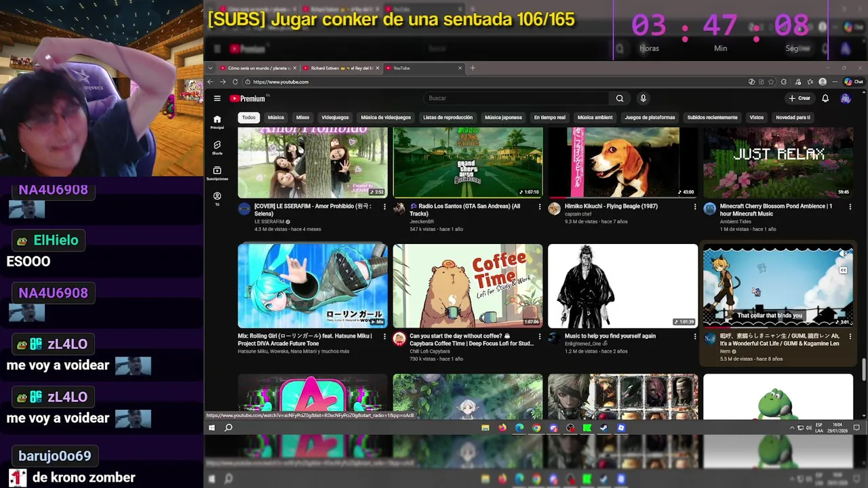Open Google Chrome from the taskbar
This screenshot has height=488, width=868.
pyautogui.click(x=536, y=428)
